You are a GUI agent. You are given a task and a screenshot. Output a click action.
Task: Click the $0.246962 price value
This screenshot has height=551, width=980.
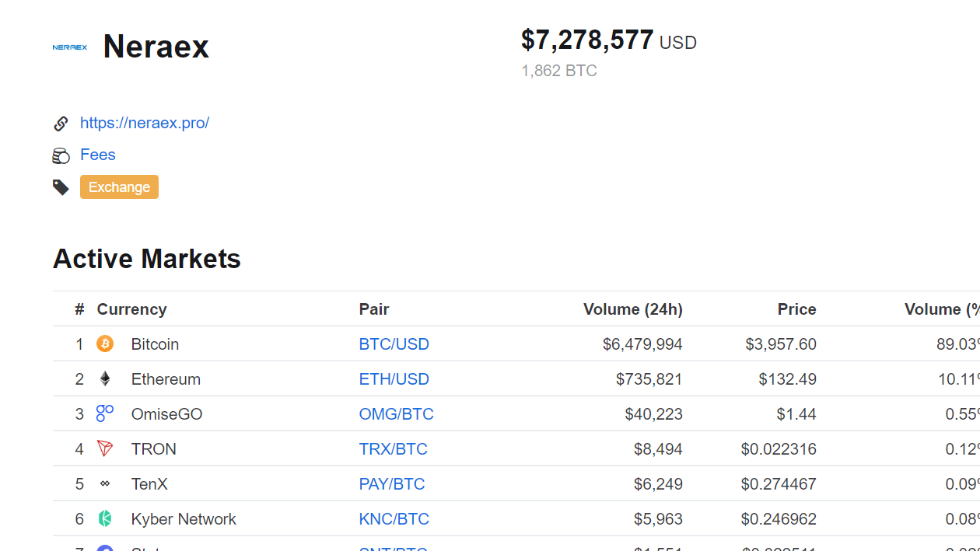[x=779, y=518]
